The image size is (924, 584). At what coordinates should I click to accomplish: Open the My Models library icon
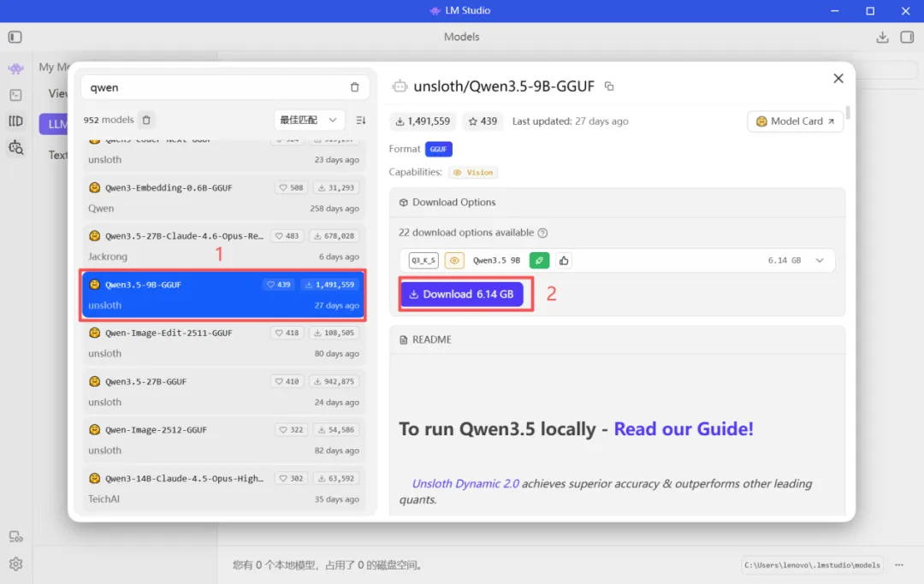(x=16, y=121)
